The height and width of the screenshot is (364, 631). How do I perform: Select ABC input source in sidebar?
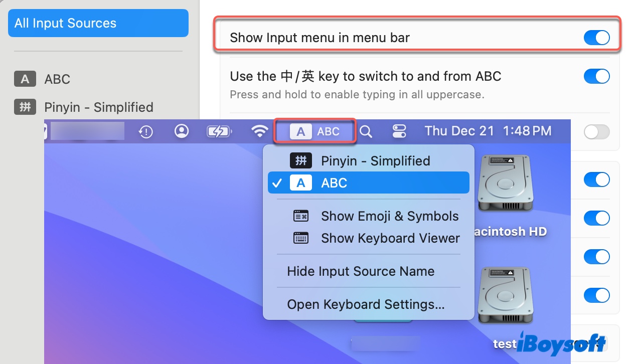(57, 79)
